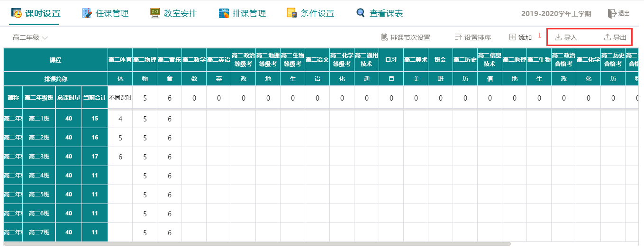Open the 条件设置 tab
The height and width of the screenshot is (250, 644).
coord(310,13)
